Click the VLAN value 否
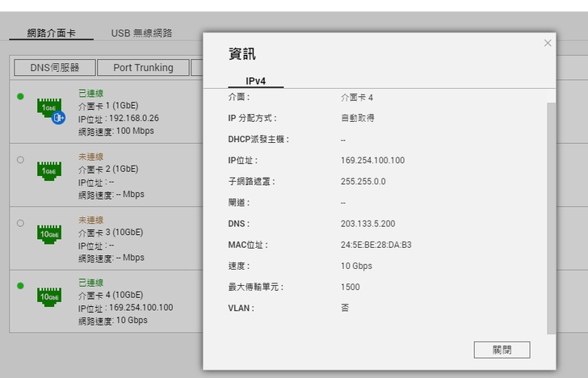 345,308
